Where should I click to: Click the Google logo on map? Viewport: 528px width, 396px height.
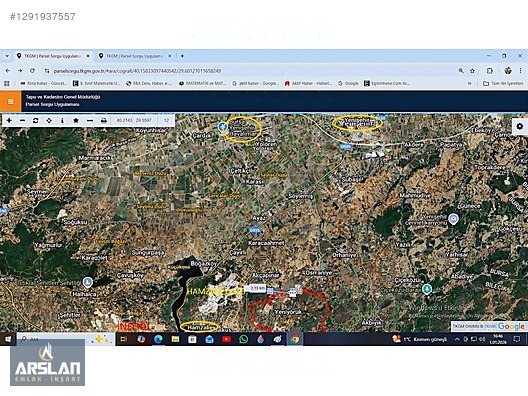tap(512, 326)
